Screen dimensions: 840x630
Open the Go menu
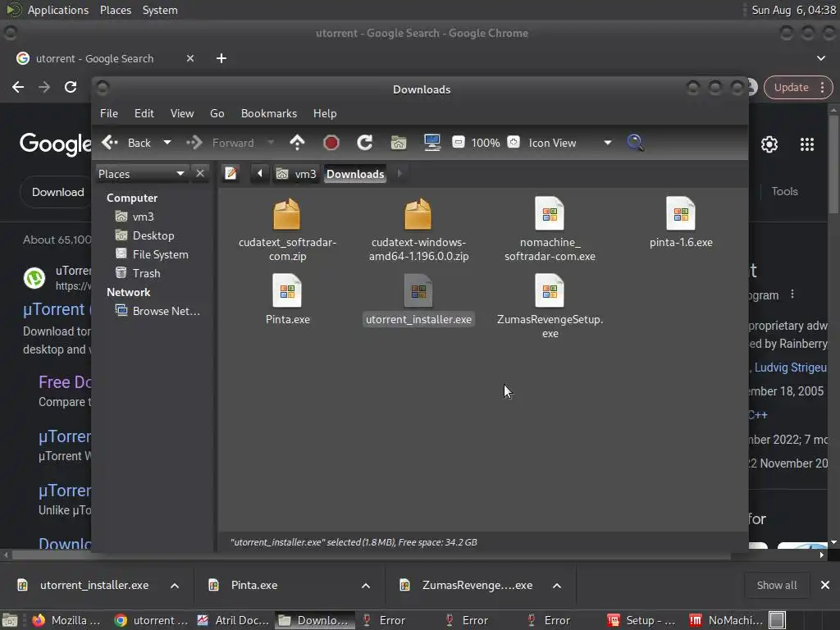(x=217, y=113)
